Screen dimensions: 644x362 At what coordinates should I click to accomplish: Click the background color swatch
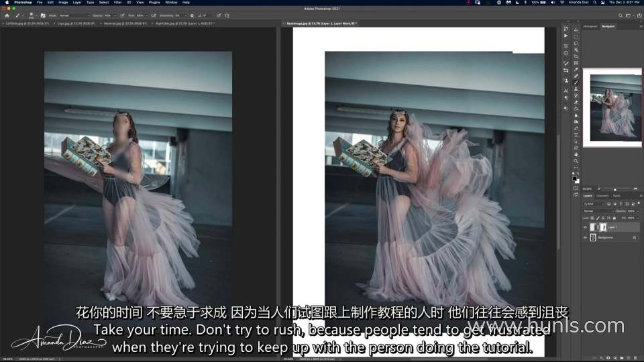click(x=578, y=182)
